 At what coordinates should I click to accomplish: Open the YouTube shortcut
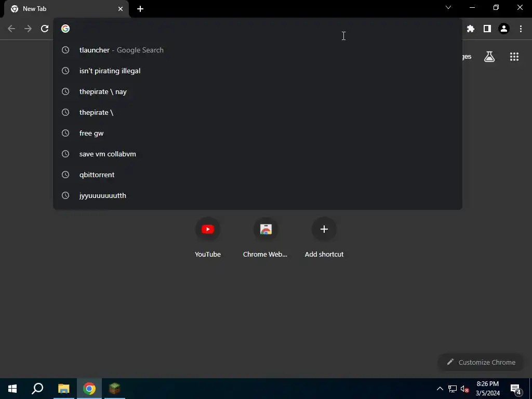tap(208, 237)
